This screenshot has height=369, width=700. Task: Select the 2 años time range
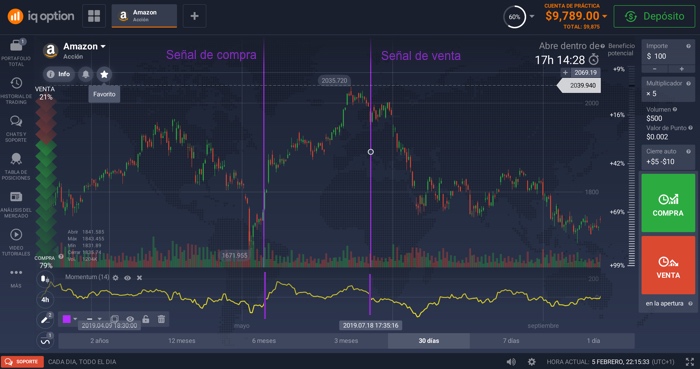click(99, 340)
